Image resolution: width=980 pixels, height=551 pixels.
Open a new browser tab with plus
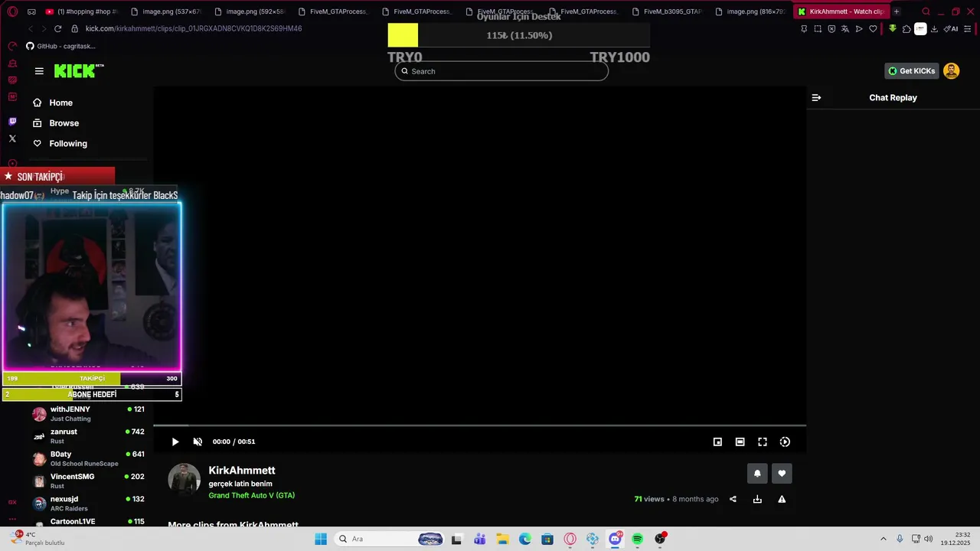[x=897, y=11]
